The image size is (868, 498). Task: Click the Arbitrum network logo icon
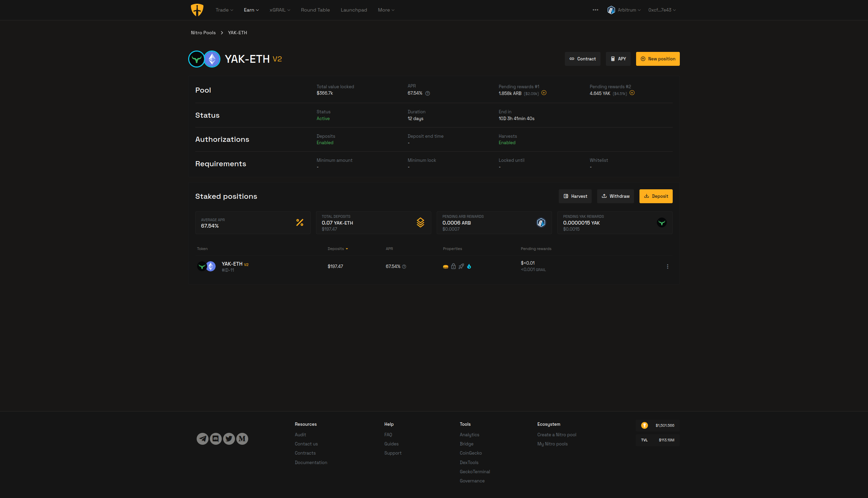[611, 10]
